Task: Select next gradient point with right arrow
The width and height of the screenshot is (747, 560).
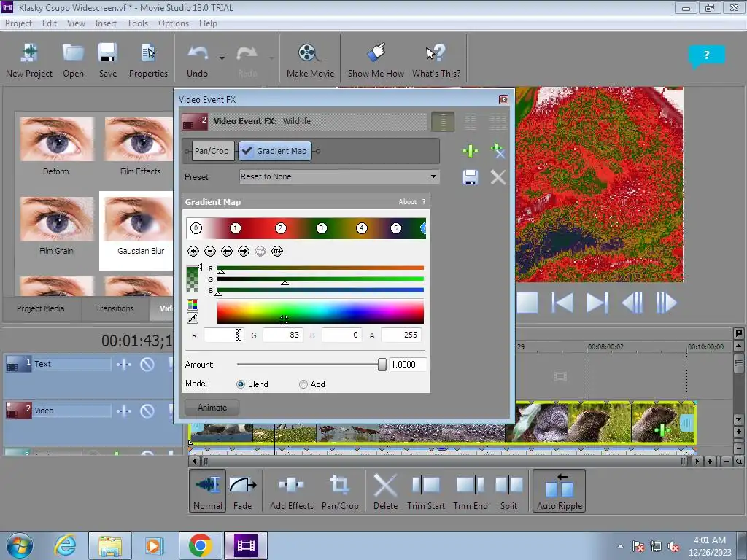Action: pyautogui.click(x=244, y=251)
